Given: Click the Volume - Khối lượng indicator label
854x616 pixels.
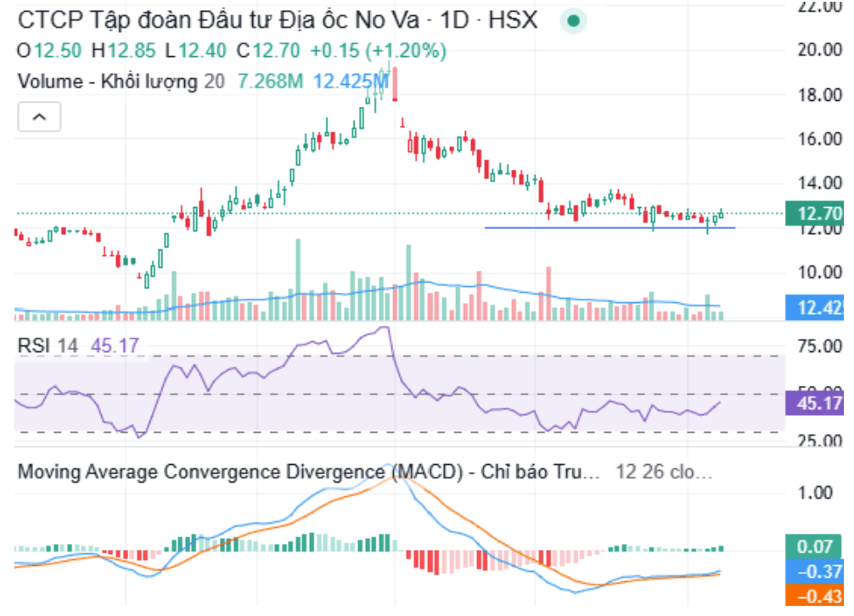Looking at the screenshot, I should coord(107,81).
